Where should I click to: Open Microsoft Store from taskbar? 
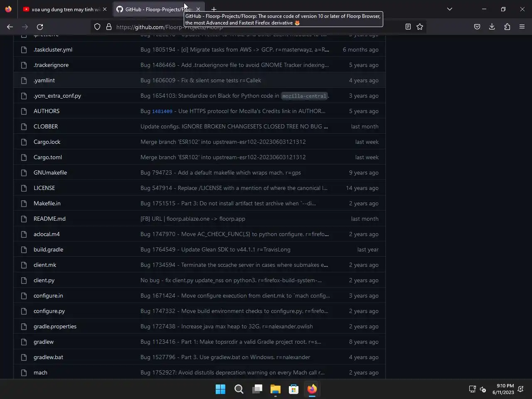point(293,389)
